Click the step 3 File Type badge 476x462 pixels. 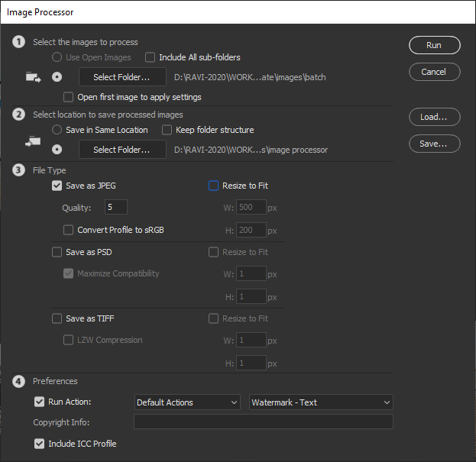tap(18, 170)
